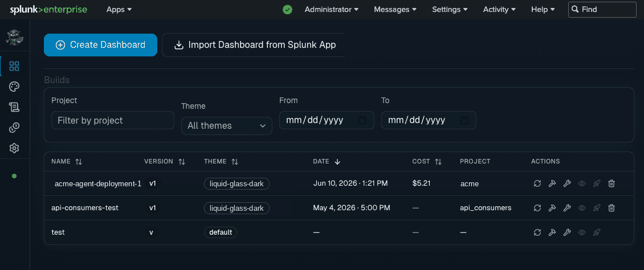Click the v1 version badge for acme-agent-deployment-1

(152, 183)
